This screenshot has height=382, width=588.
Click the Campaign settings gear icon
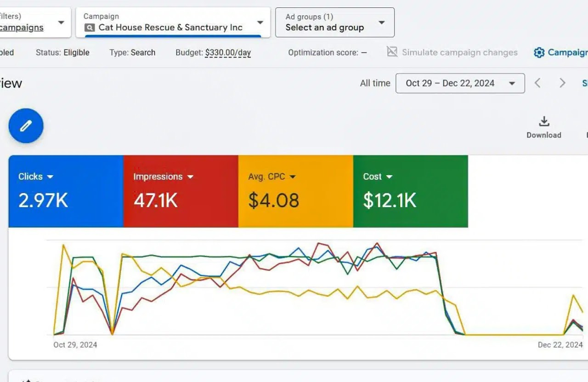click(x=539, y=52)
